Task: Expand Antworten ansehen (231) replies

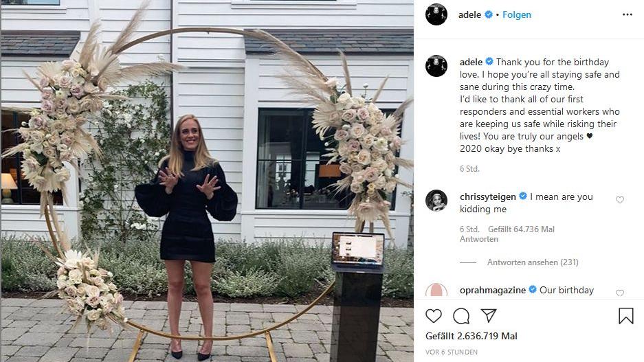Action: (533, 262)
